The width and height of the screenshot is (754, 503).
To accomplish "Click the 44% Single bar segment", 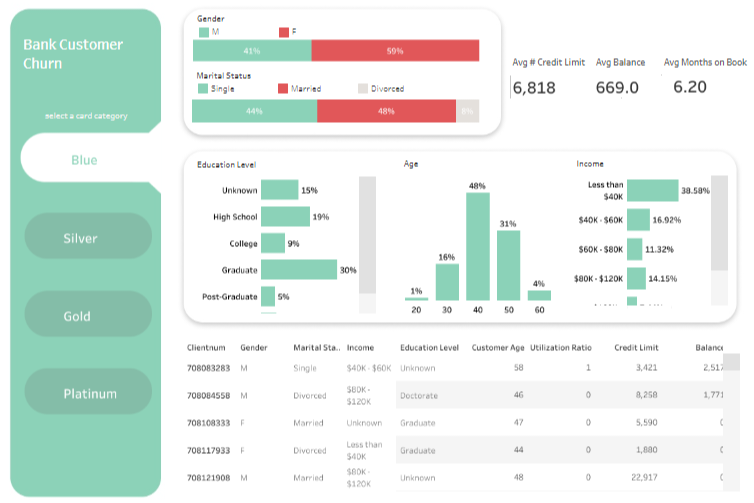I will (254, 111).
